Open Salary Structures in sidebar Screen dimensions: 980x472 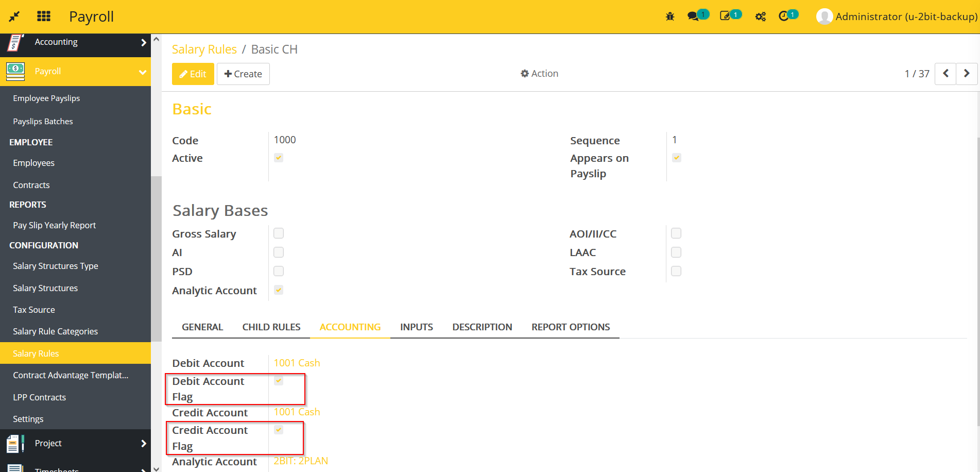(x=45, y=288)
